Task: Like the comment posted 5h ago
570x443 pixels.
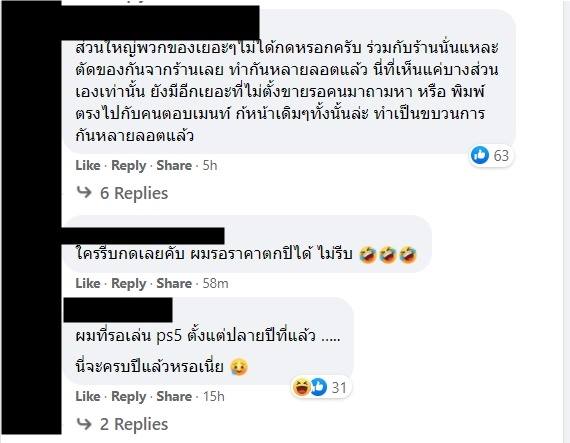Action: coord(88,165)
